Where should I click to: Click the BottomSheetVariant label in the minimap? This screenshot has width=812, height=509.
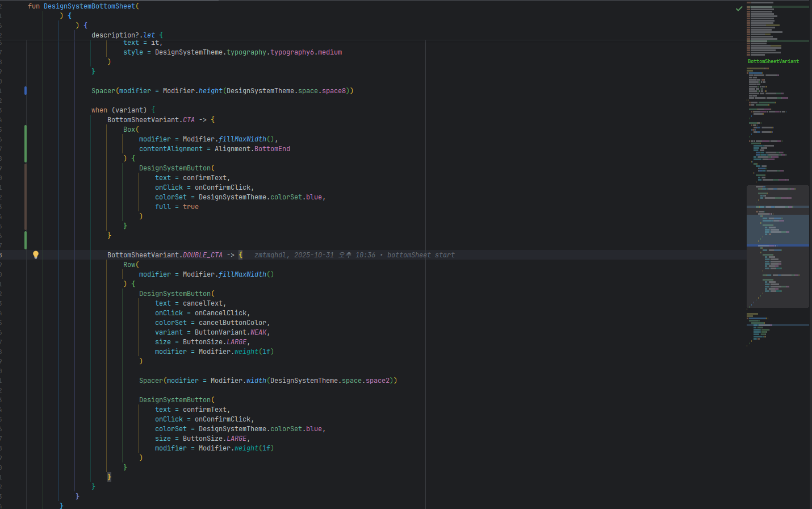click(x=773, y=61)
